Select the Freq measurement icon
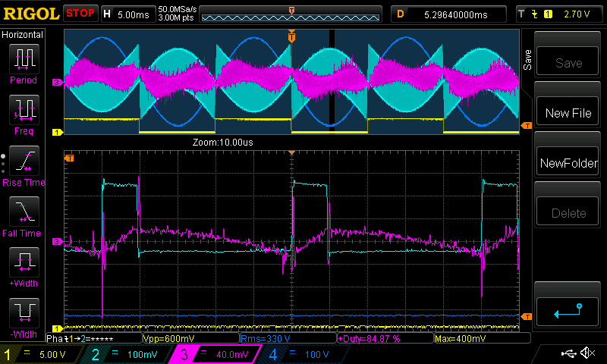Image resolution: width=607 pixels, height=364 pixels. (23, 114)
